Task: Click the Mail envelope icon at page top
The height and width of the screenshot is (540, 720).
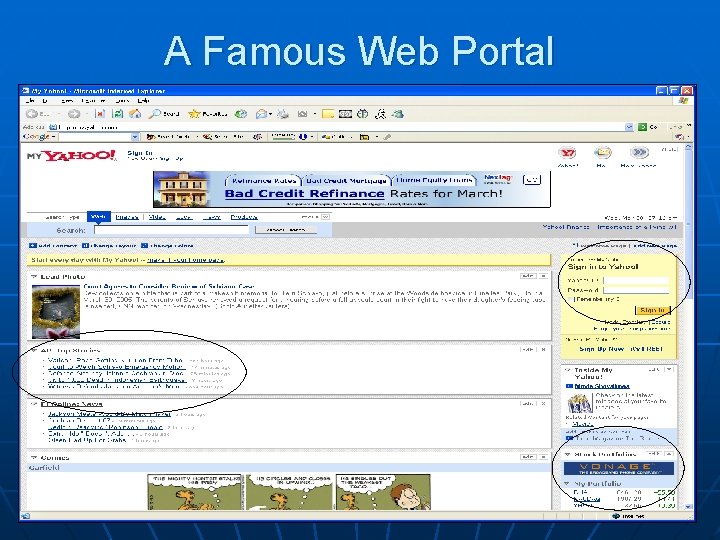Action: [602, 153]
